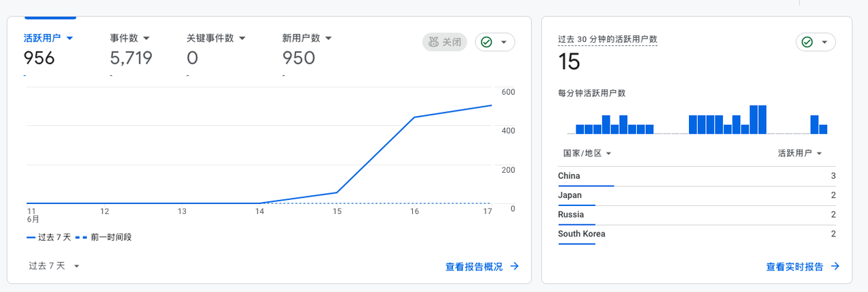Open dropdown arrow beside 事件数

(x=146, y=38)
